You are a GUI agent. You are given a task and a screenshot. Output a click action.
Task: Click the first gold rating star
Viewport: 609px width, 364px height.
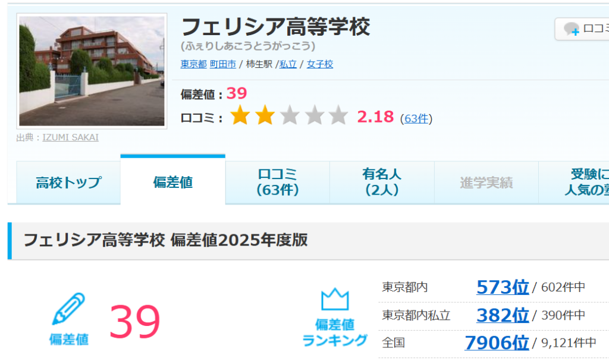[x=240, y=115]
